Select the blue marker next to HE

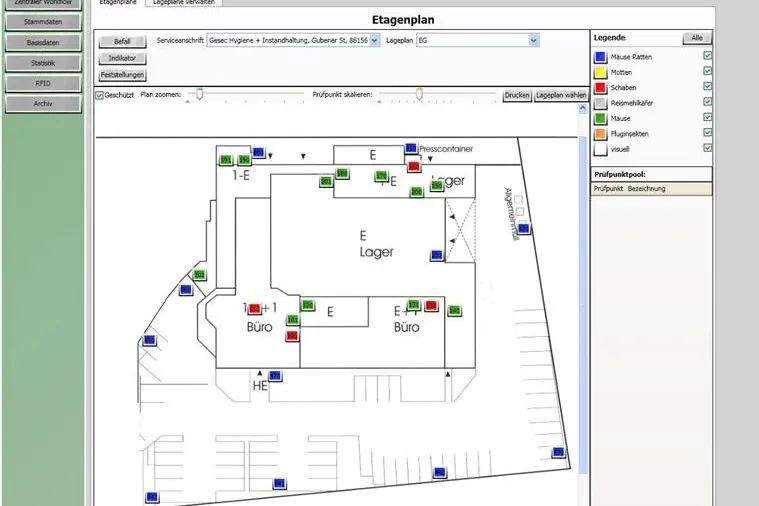tap(275, 376)
